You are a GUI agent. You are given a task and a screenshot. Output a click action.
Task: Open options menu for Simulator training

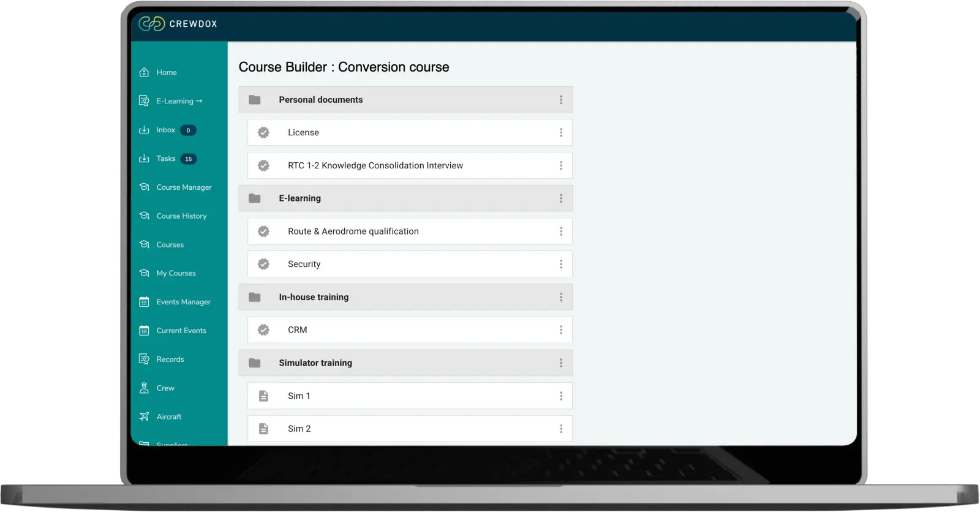560,363
